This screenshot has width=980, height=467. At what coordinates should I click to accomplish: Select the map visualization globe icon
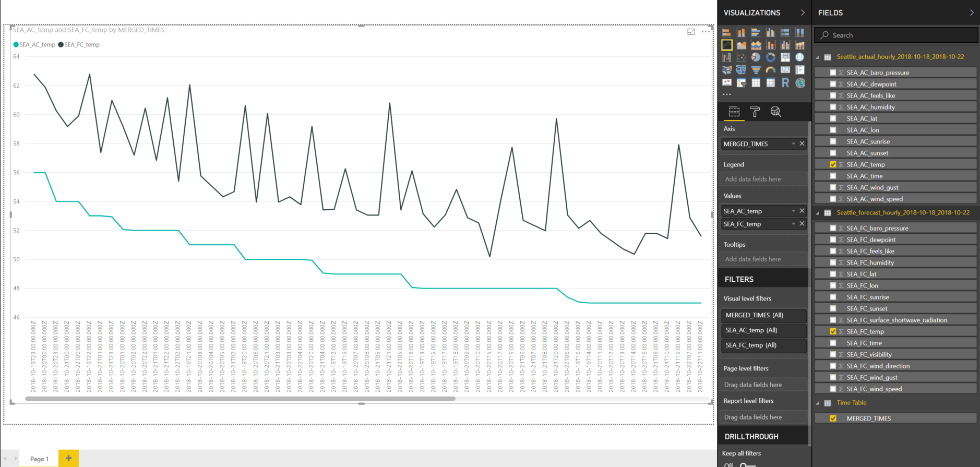pos(800,57)
